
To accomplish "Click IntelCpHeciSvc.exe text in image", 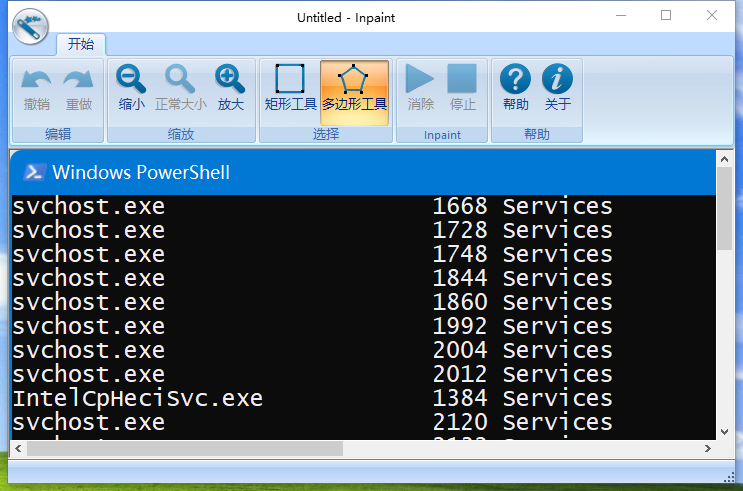I will tap(137, 398).
